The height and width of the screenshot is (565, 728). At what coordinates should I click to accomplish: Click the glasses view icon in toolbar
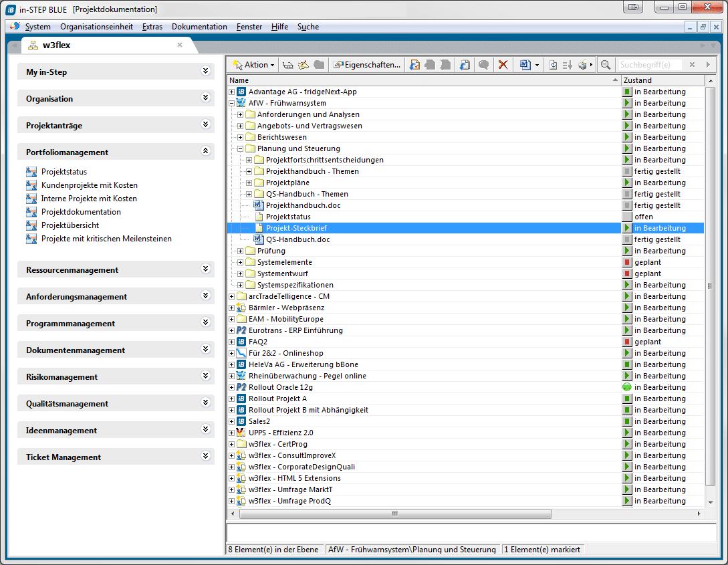tap(288, 65)
